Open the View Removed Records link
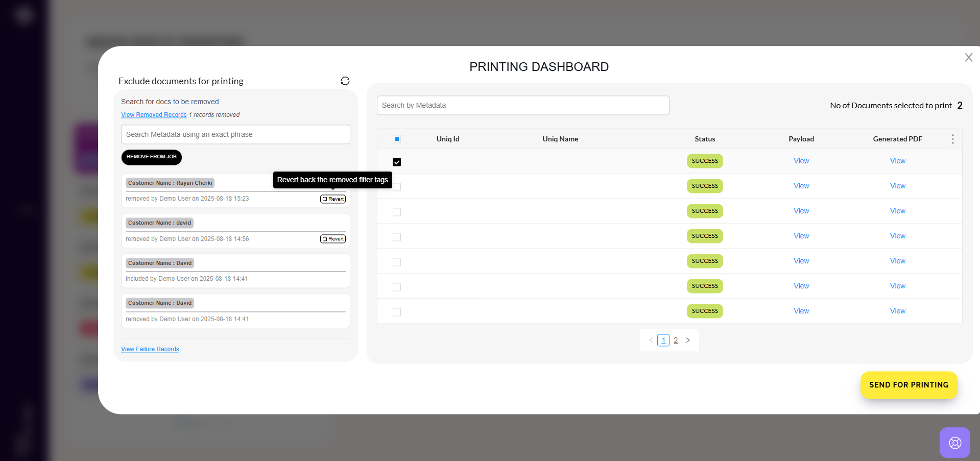Viewport: 980px width, 461px height. (x=154, y=115)
